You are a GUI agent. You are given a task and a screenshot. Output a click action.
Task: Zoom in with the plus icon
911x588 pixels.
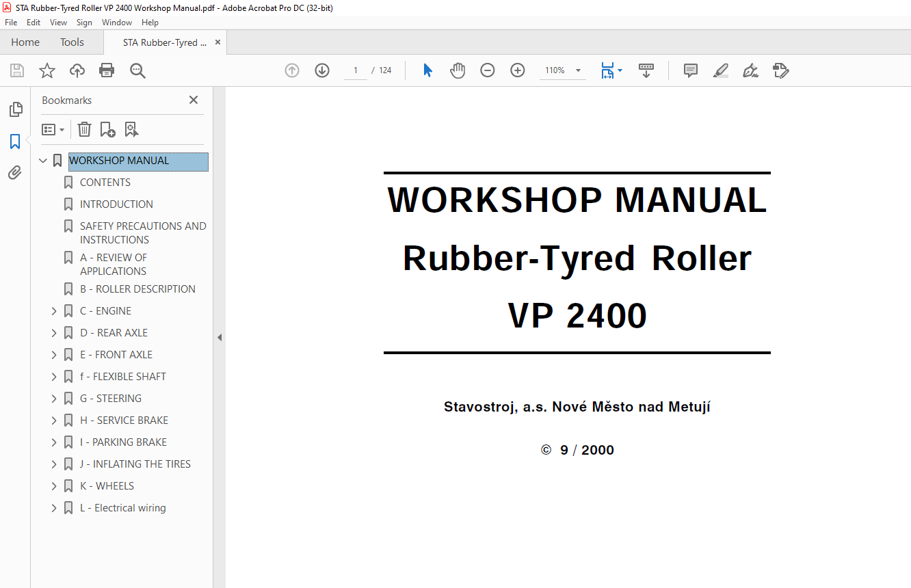pos(518,70)
